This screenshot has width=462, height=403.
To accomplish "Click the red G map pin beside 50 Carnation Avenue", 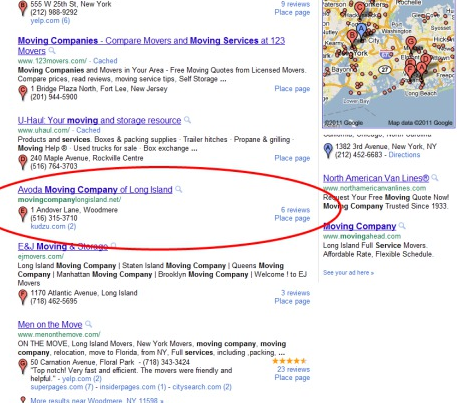I will [x=23, y=366].
